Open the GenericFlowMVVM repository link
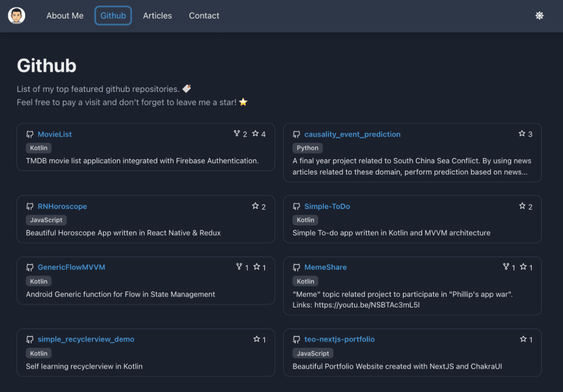The image size is (563, 392). 72,267
